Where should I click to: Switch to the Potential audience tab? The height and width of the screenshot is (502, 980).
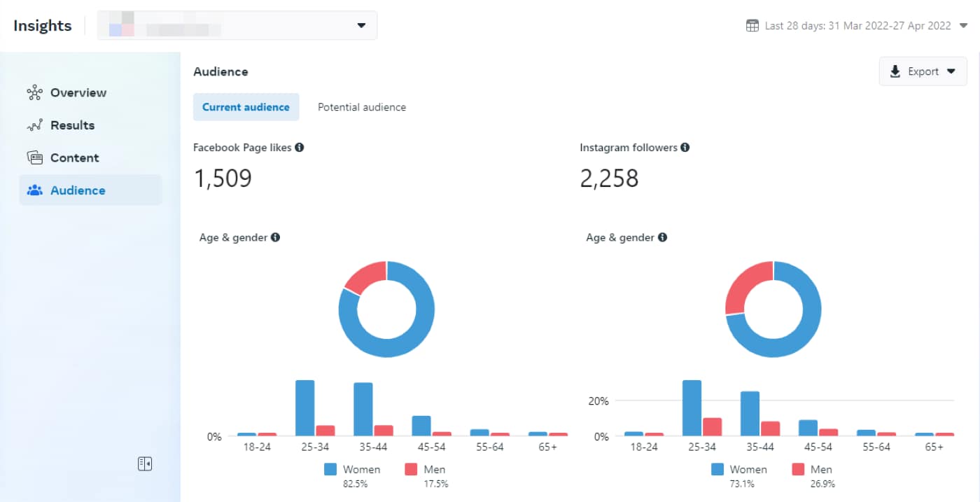click(x=361, y=106)
